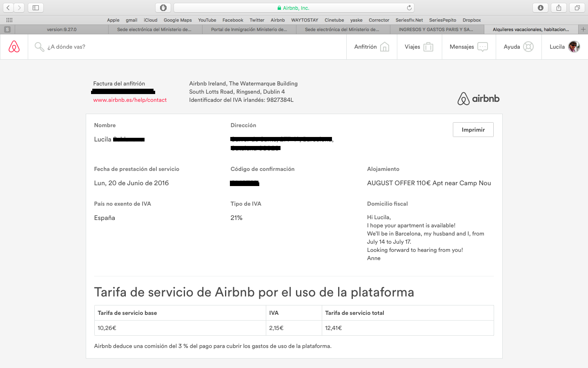This screenshot has width=588, height=368.
Task: Switch to Alquileres vacacionales tab
Action: pos(531,29)
